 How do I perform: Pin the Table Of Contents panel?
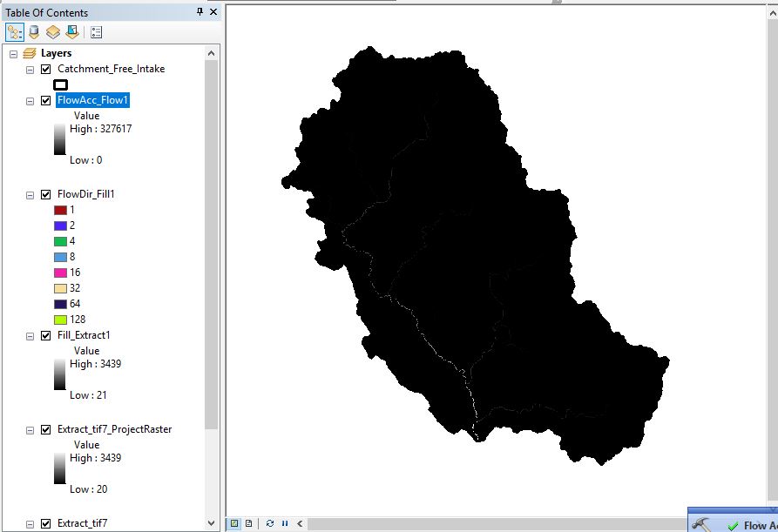[200, 11]
